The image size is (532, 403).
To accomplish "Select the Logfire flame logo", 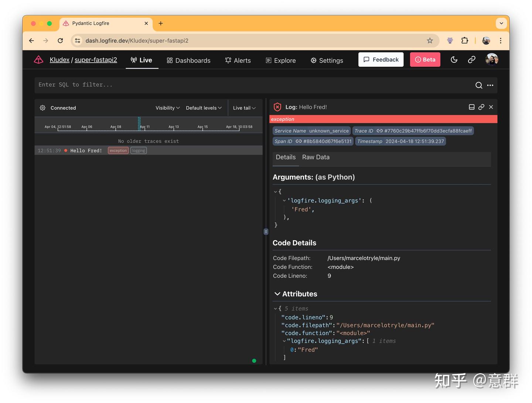I will [38, 60].
